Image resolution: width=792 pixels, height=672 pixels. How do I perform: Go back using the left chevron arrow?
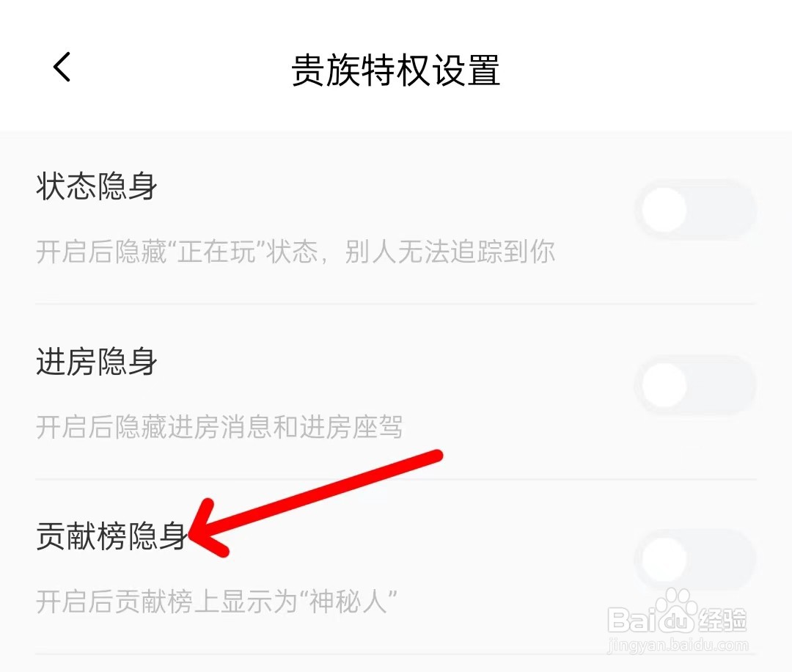coord(62,67)
